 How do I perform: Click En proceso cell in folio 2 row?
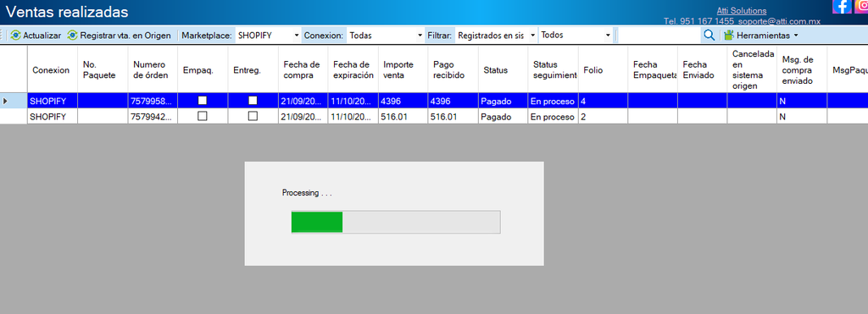click(x=553, y=117)
